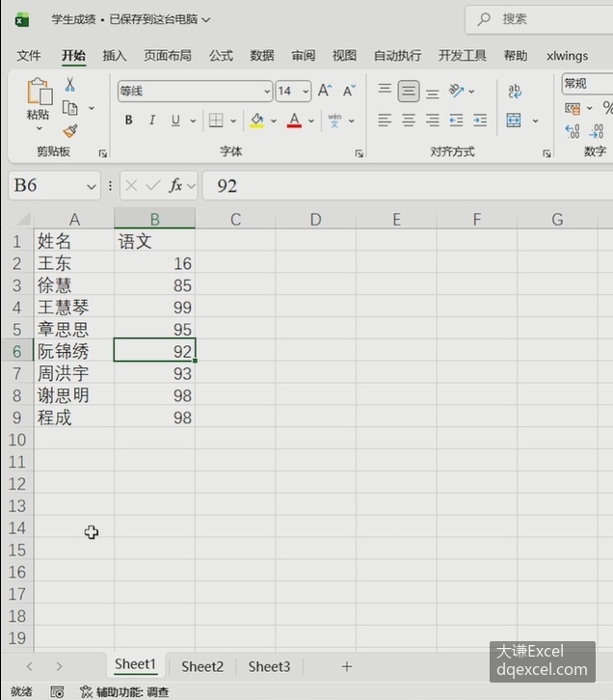The image size is (613, 700).
Task: Click the Increase Decimal icon
Action: (x=573, y=131)
